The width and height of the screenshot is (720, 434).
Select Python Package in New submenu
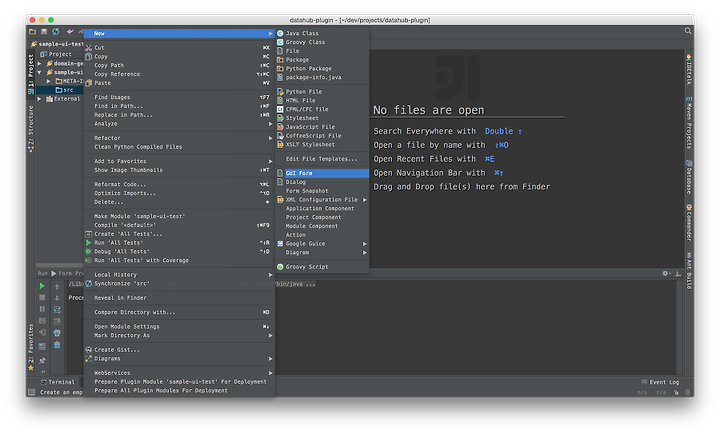pos(322,68)
